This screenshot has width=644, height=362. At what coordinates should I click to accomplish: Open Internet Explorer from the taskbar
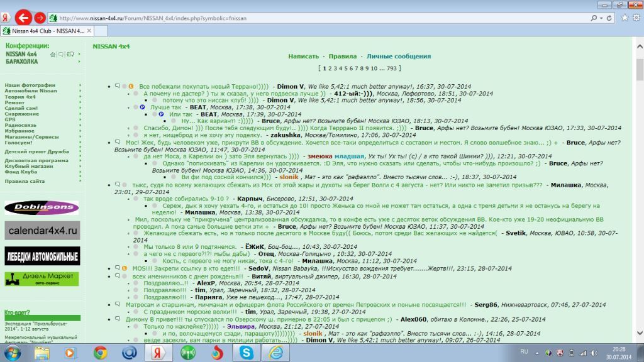coord(276,353)
